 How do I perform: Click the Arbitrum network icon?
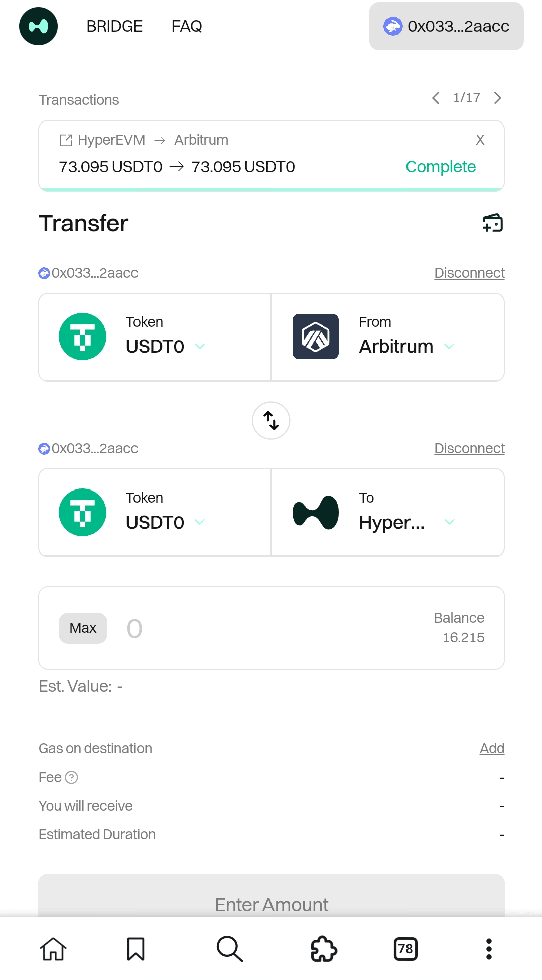pos(315,336)
